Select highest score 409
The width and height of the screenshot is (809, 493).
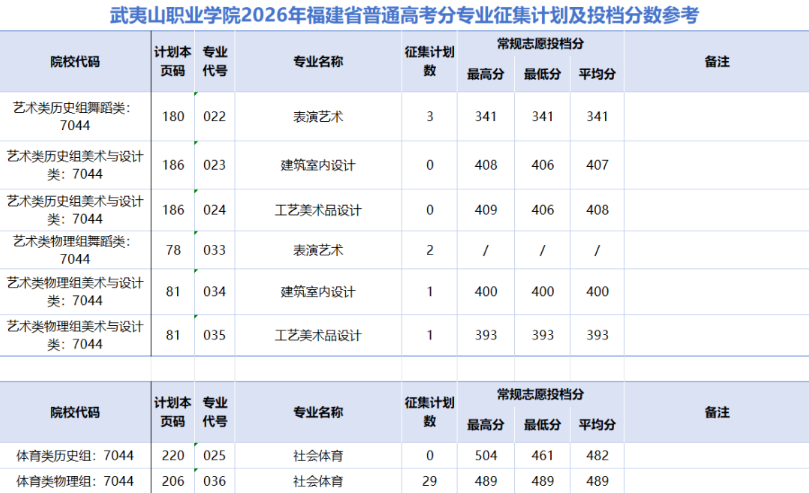click(x=486, y=210)
